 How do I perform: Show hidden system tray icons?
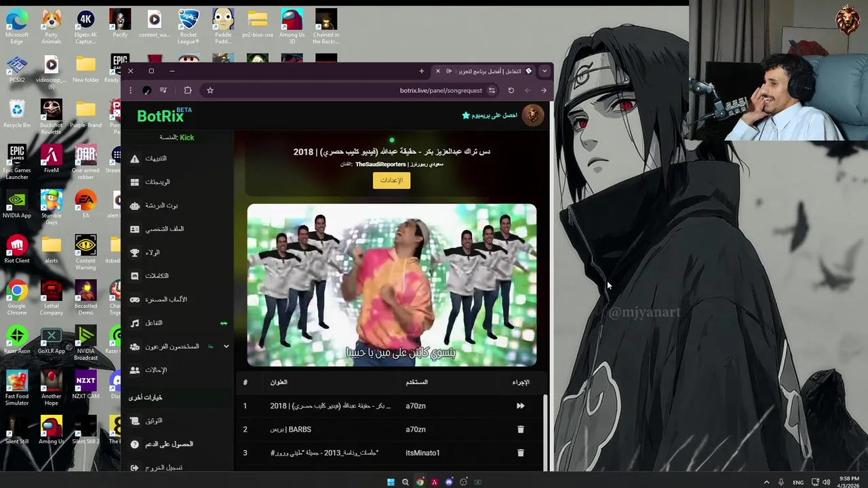click(767, 482)
